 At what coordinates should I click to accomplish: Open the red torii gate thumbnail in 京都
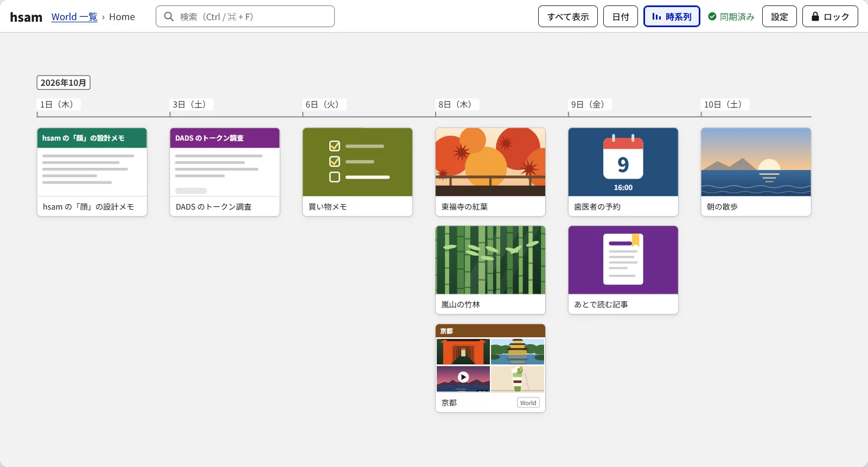click(x=463, y=352)
